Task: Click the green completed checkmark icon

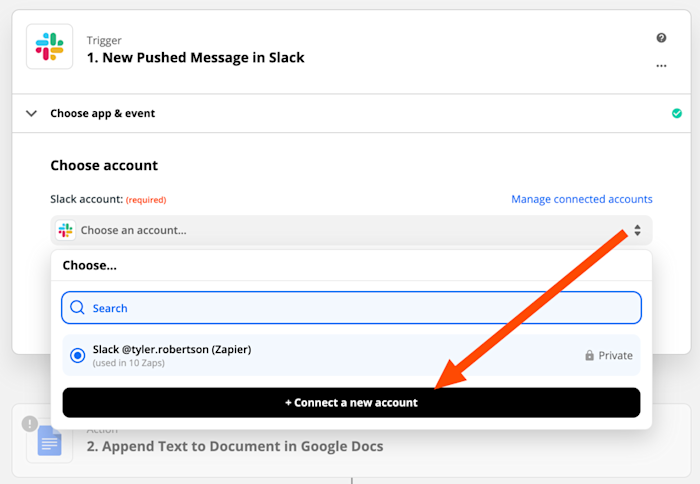Action: point(677,113)
